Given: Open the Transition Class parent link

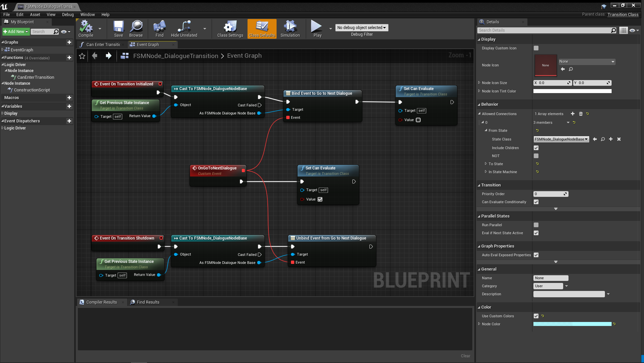Looking at the screenshot, I should pyautogui.click(x=623, y=14).
